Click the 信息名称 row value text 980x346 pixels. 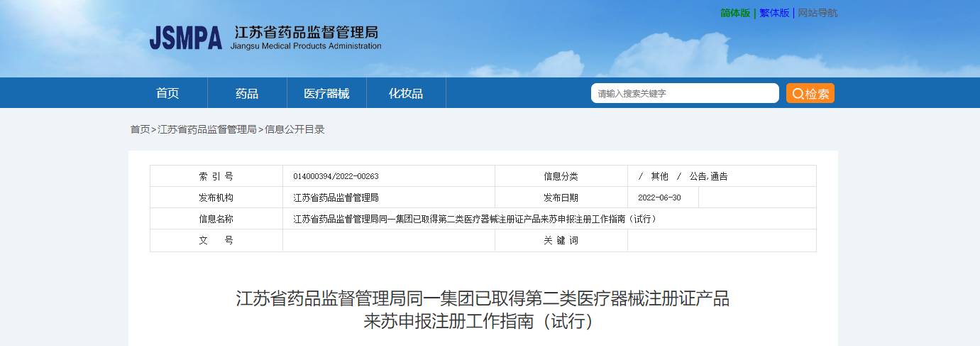pos(475,219)
